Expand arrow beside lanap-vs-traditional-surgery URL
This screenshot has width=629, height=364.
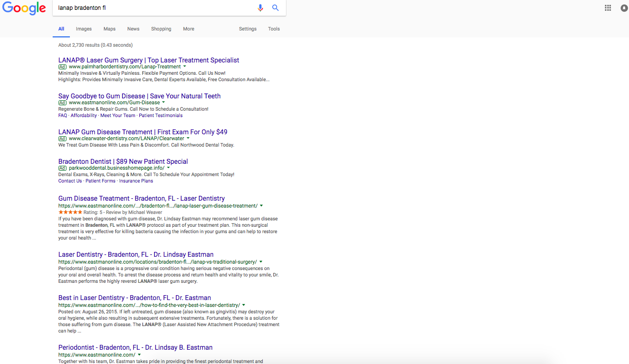[x=261, y=262]
